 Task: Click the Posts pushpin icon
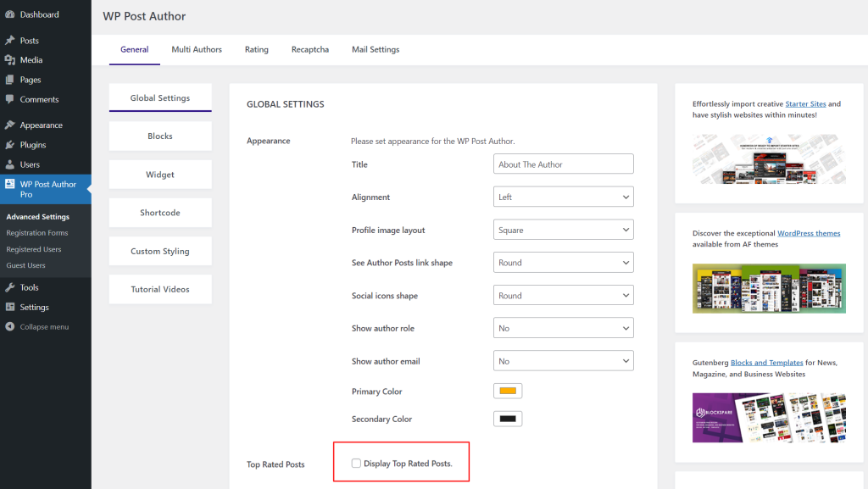[x=10, y=41]
